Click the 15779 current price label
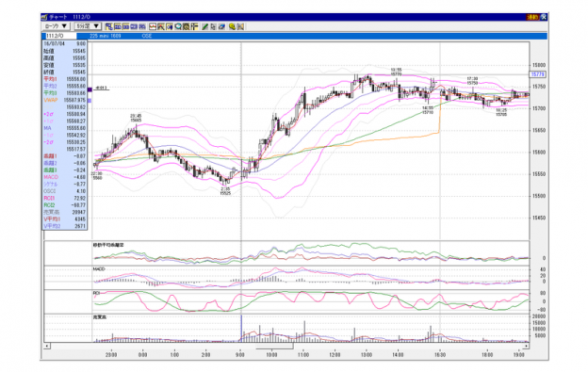This screenshot has height=372, width=588. tap(538, 74)
